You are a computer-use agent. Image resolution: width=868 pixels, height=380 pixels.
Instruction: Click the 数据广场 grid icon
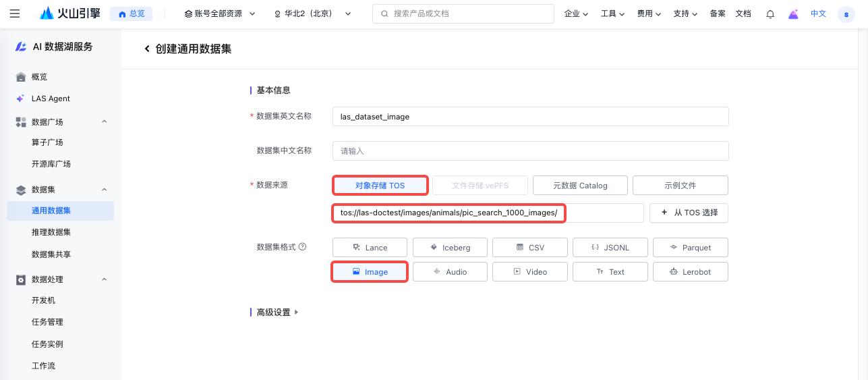click(x=21, y=121)
